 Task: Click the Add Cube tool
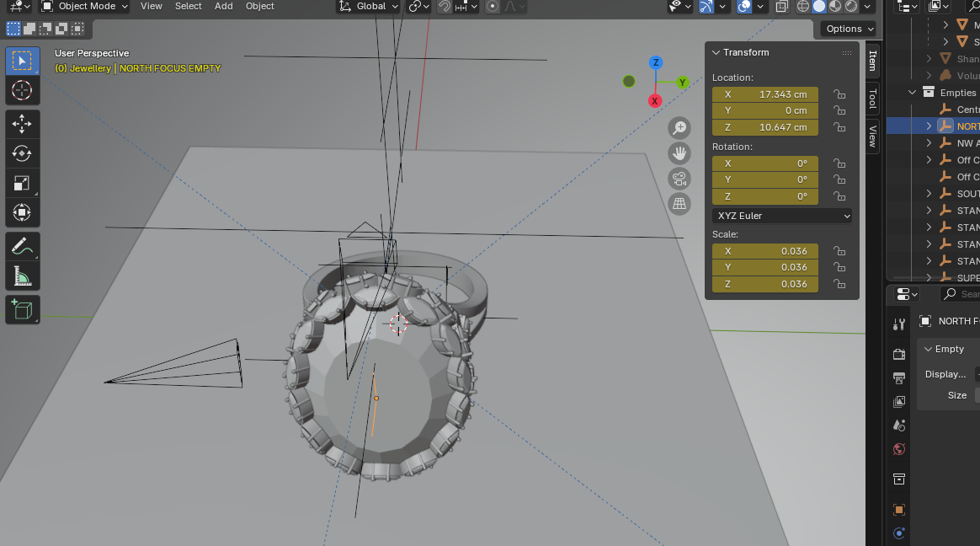click(22, 309)
